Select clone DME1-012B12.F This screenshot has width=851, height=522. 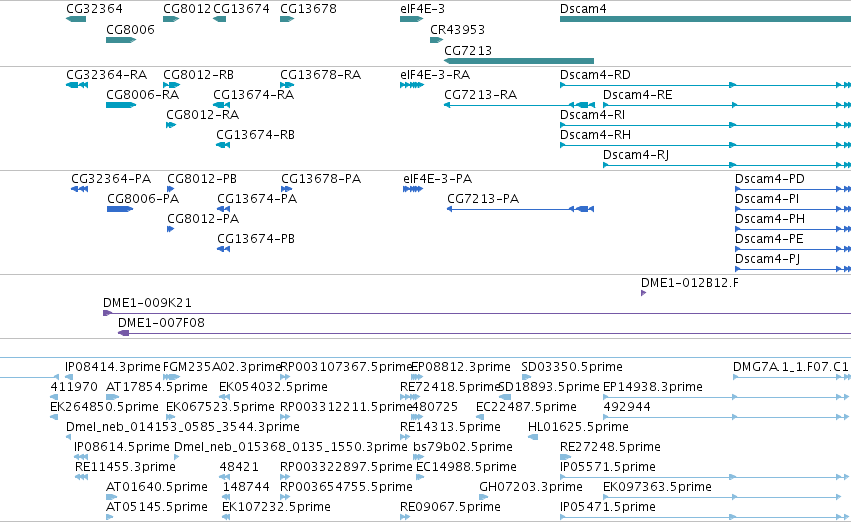click(x=689, y=283)
